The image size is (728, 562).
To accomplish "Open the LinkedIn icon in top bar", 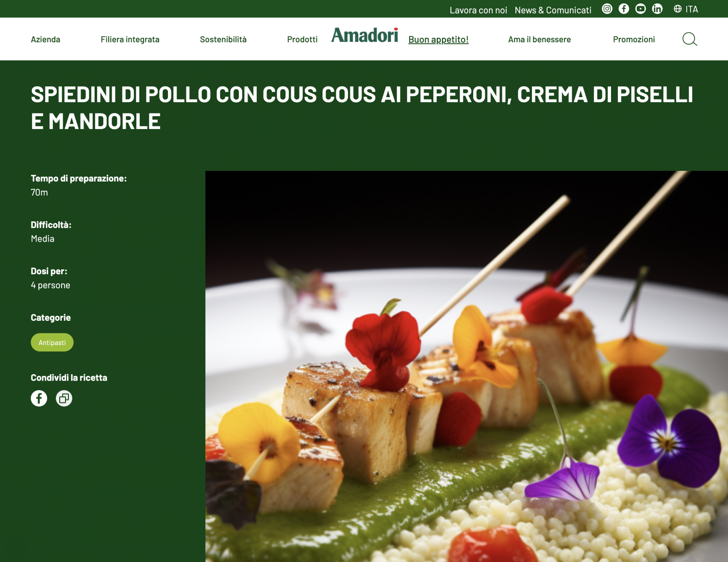I will [657, 9].
